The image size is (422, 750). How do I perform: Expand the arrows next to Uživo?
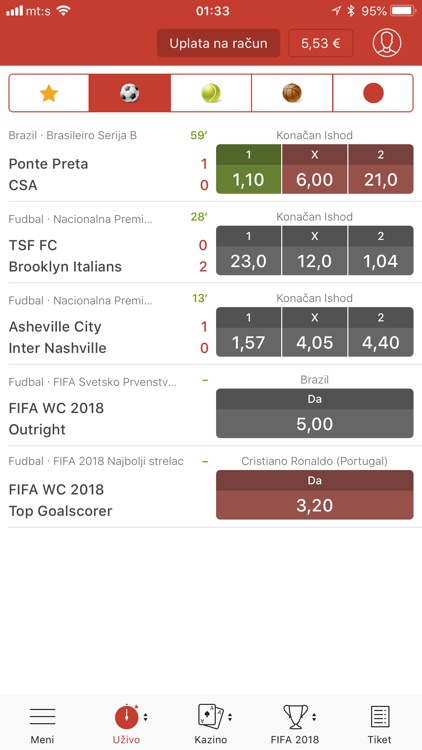click(x=145, y=717)
